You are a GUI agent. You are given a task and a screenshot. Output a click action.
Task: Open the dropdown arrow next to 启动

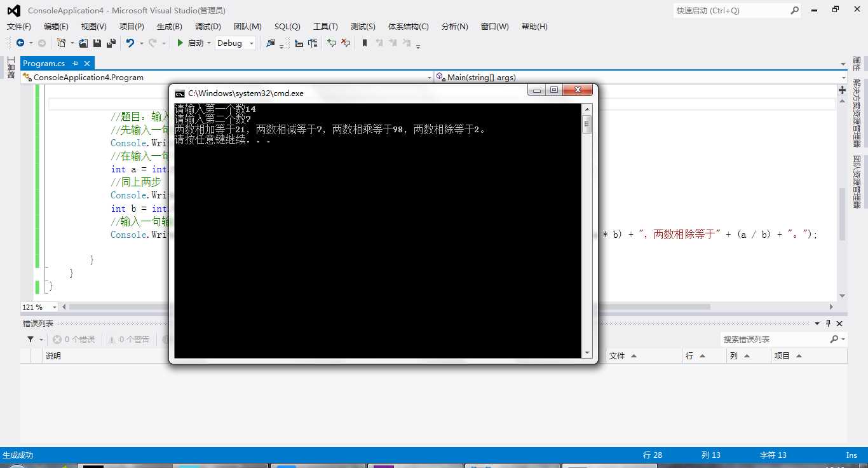208,43
